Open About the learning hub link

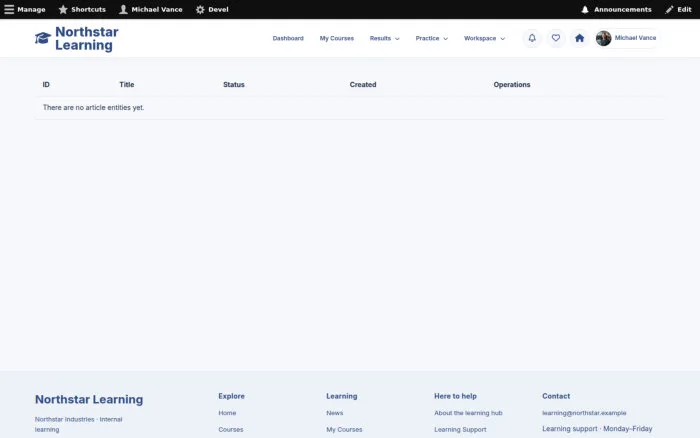468,413
